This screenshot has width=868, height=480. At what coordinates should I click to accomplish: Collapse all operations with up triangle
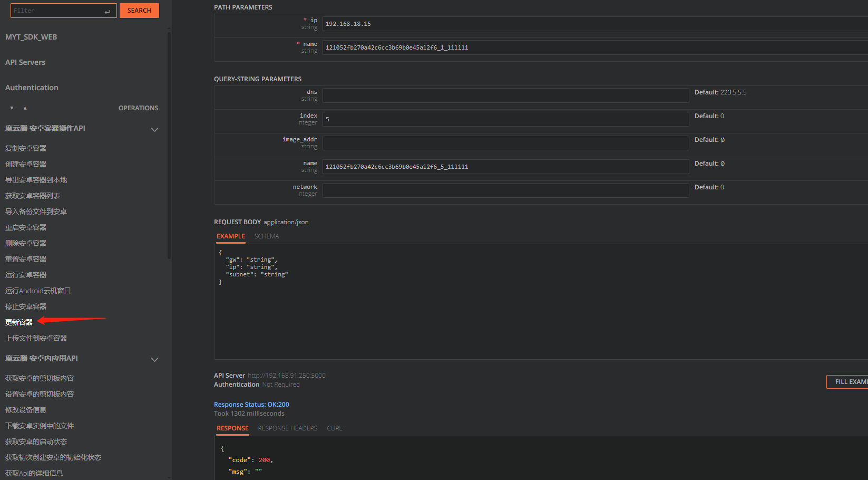point(25,108)
